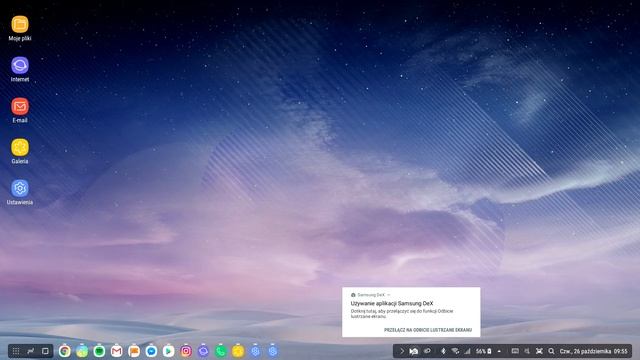Viewport: 640px width, 360px height.
Task: Launch Gmail from the taskbar
Action: coord(117,351)
